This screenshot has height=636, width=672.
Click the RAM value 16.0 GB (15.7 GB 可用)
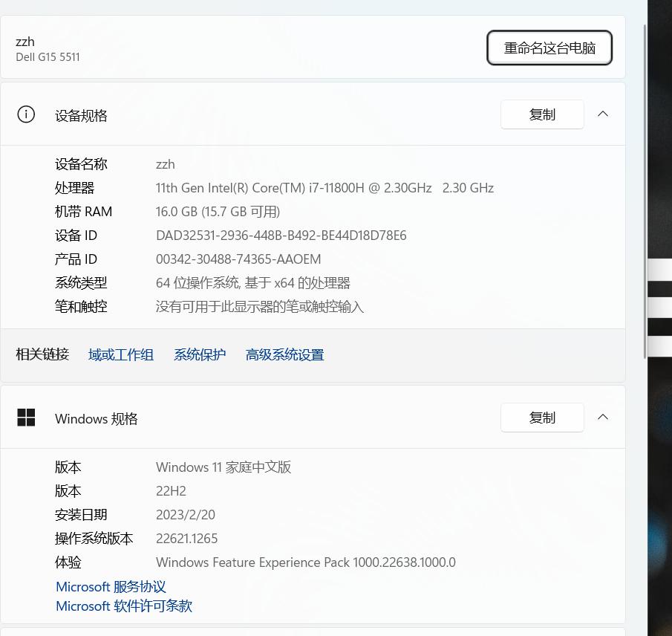point(218,212)
